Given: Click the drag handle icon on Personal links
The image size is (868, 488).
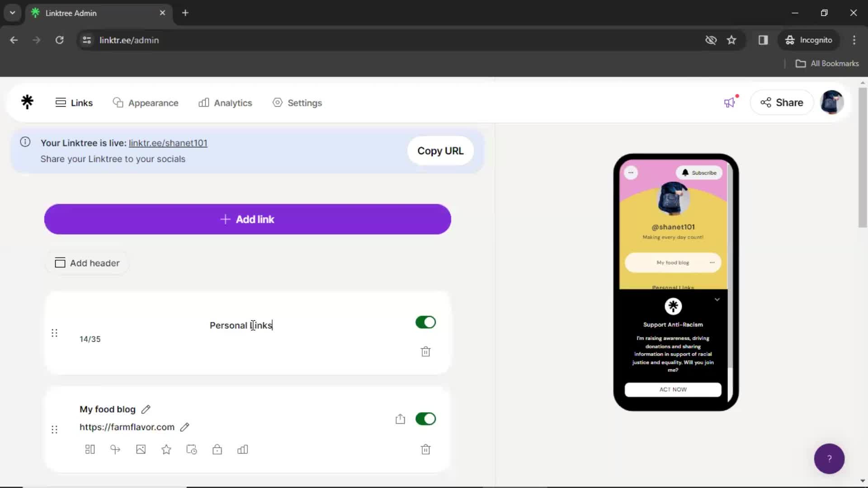Looking at the screenshot, I should 54,333.
